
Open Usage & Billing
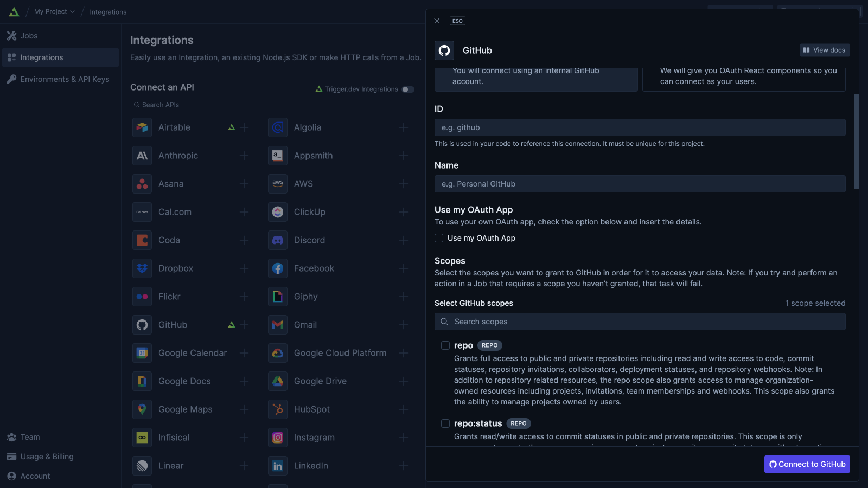tap(60, 457)
